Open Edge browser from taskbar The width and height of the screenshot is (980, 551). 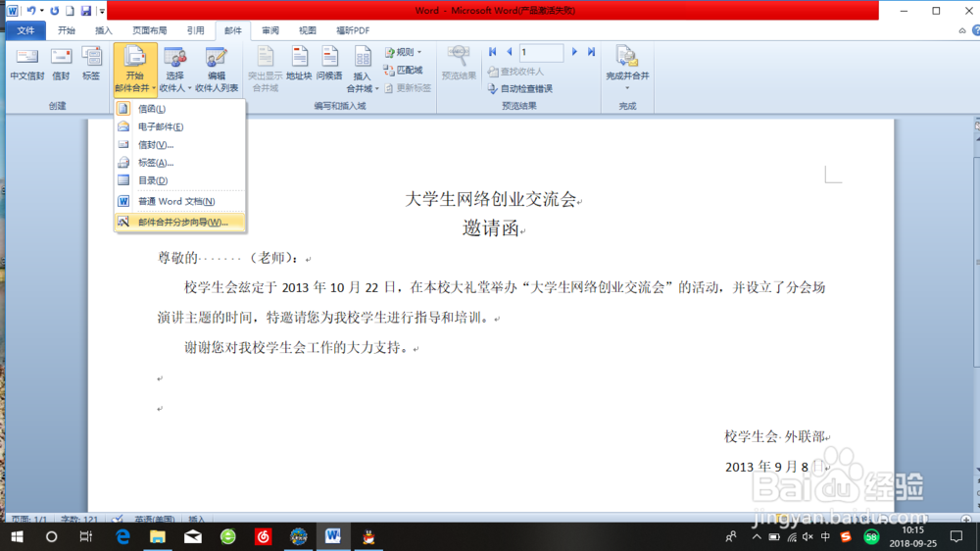tap(122, 536)
